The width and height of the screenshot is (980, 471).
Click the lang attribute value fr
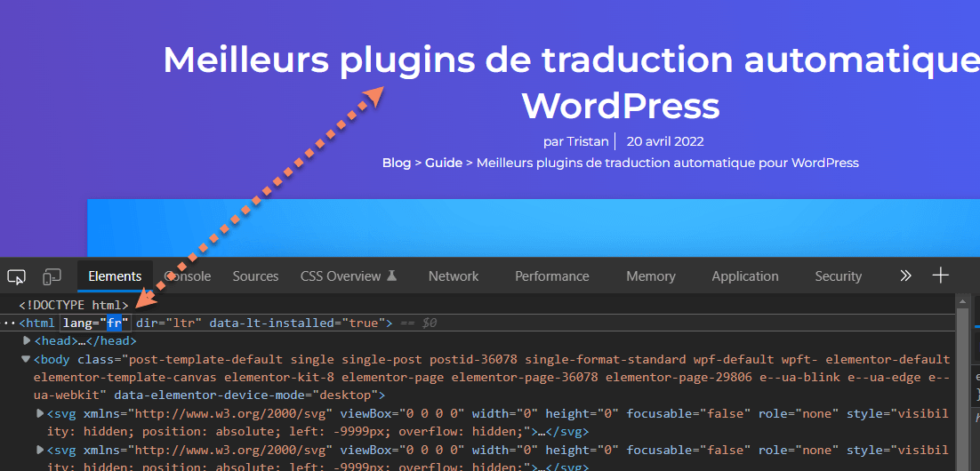click(115, 323)
